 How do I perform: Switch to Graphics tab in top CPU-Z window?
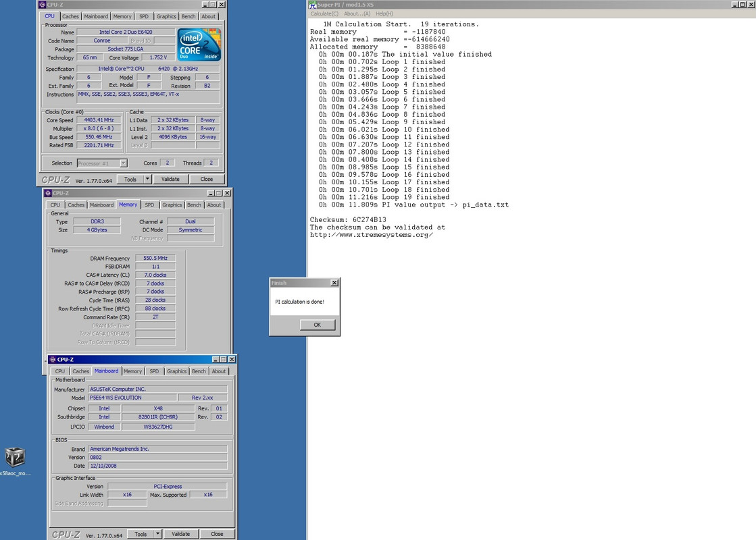tap(166, 16)
